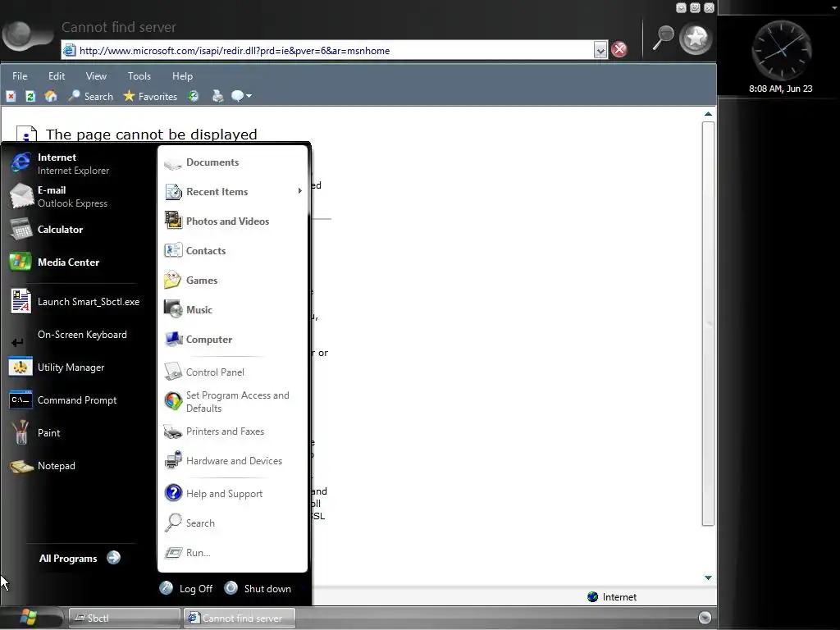
Task: Click the scrollbar down arrow
Action: (708, 577)
